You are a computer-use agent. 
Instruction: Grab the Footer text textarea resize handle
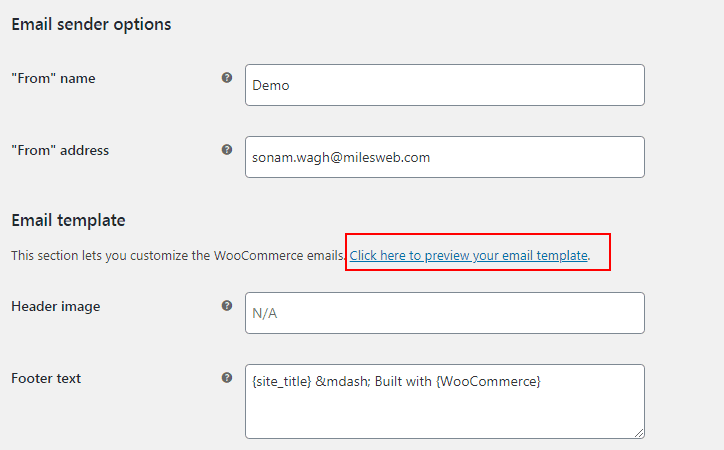point(639,433)
